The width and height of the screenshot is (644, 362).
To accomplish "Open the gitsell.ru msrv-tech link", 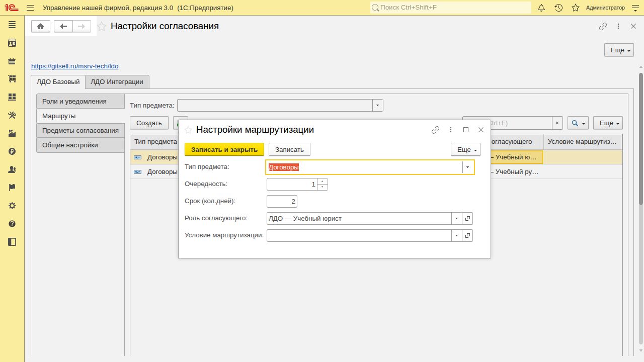I will 75,66.
